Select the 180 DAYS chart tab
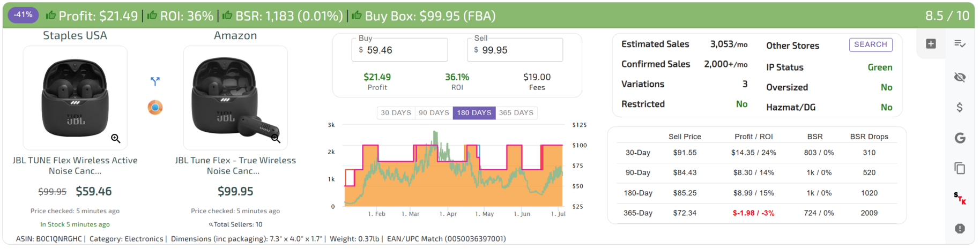 click(474, 113)
